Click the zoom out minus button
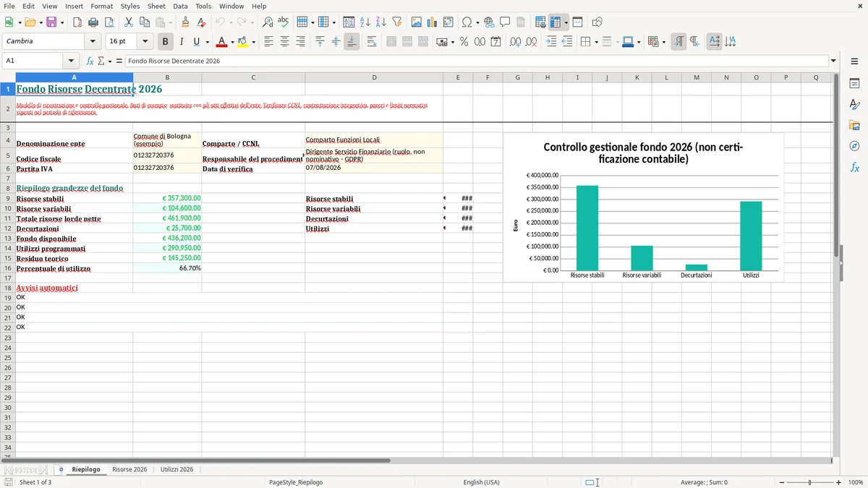 [x=782, y=482]
